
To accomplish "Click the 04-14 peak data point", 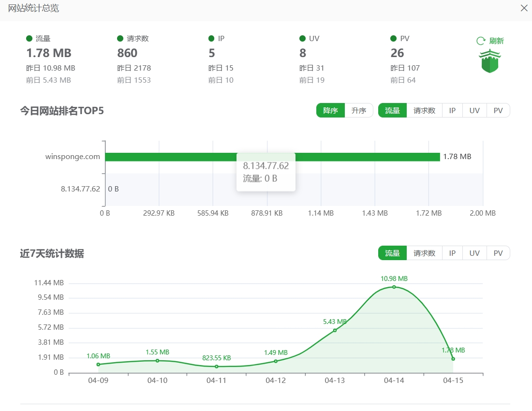I will pos(394,287).
